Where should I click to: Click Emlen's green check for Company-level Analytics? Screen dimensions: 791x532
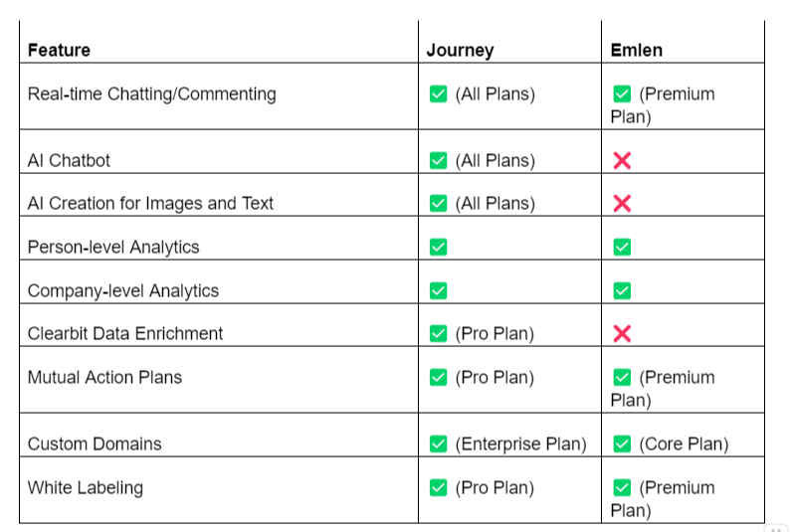point(622,290)
